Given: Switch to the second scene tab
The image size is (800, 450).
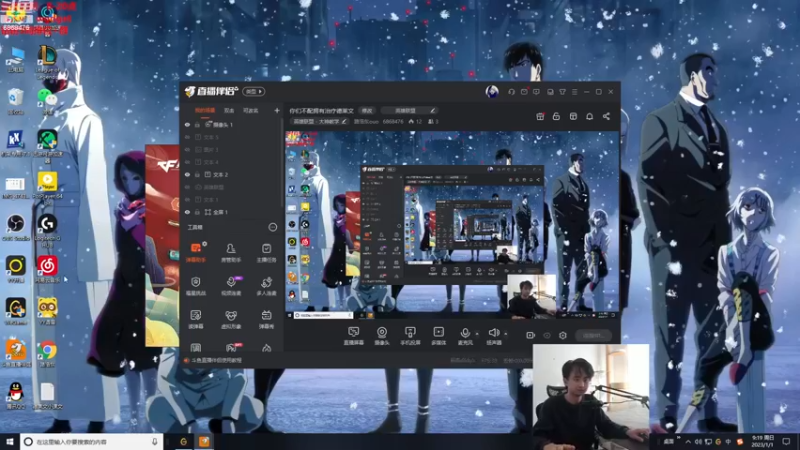Looking at the screenshot, I should pyautogui.click(x=229, y=110).
